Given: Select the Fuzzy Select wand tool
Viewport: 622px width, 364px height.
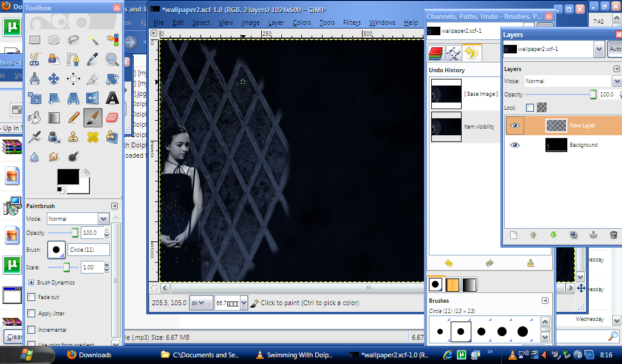Looking at the screenshot, I should point(93,40).
